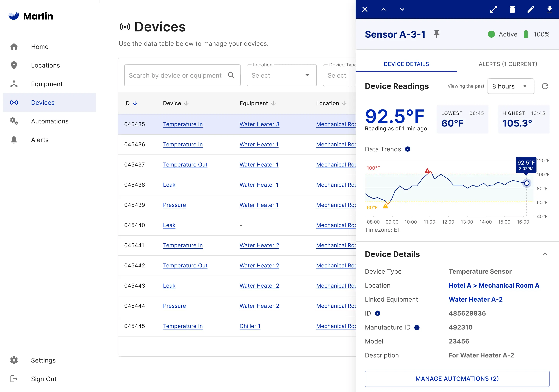Sort table by Device column arrow
559x392 pixels.
186,103
